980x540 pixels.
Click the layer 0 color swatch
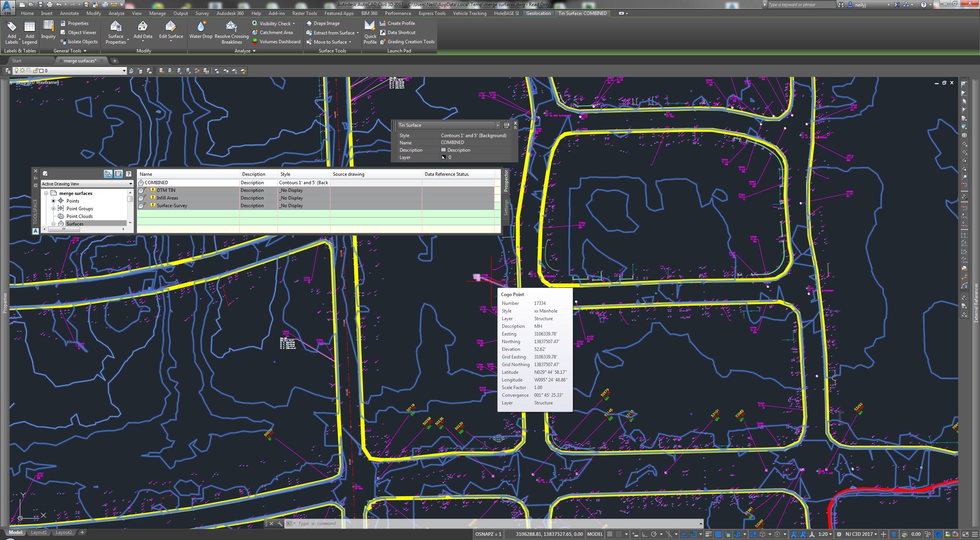(x=42, y=71)
